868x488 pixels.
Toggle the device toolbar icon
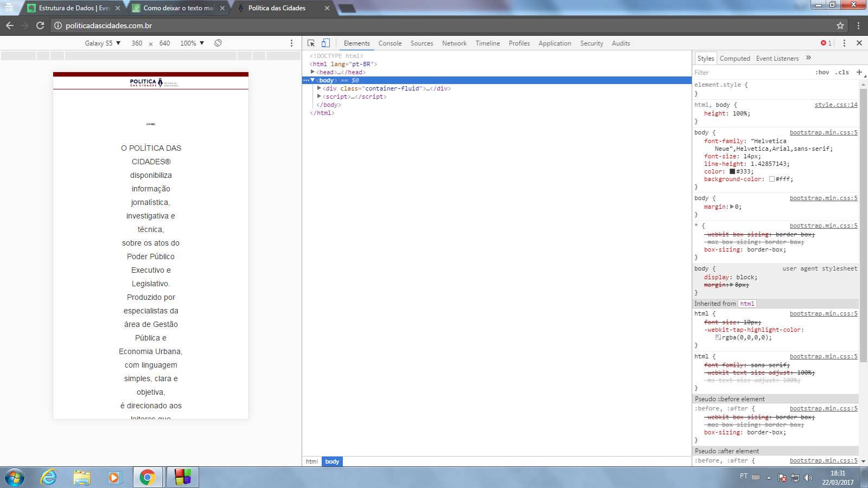tap(325, 43)
